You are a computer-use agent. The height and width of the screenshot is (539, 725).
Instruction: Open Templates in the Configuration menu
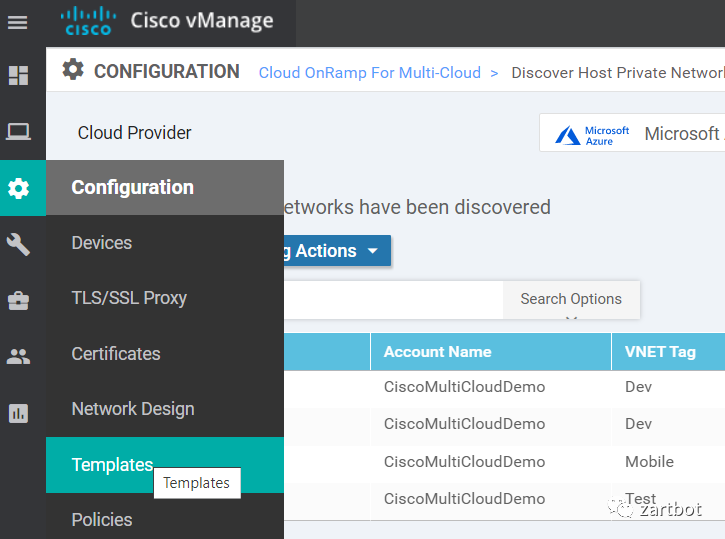click(112, 465)
